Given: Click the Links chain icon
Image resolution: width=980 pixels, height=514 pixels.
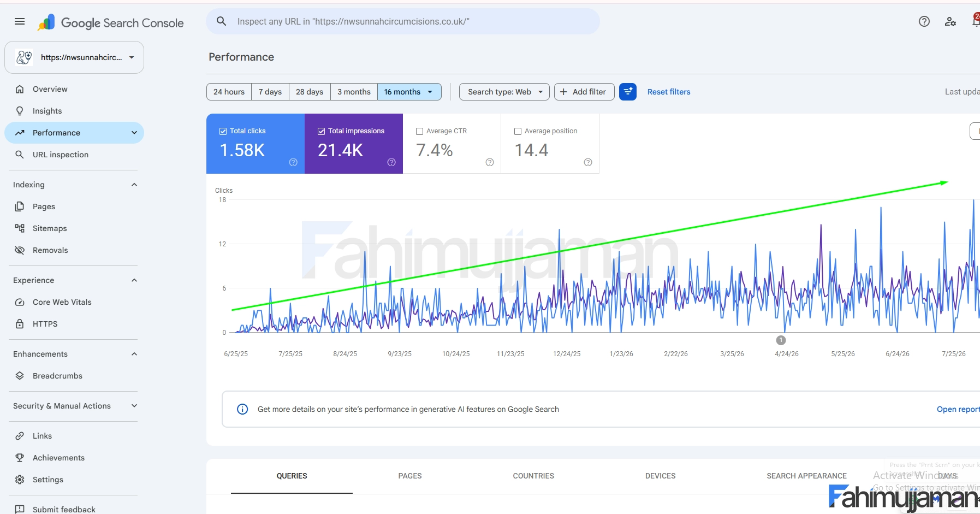Looking at the screenshot, I should tap(20, 436).
